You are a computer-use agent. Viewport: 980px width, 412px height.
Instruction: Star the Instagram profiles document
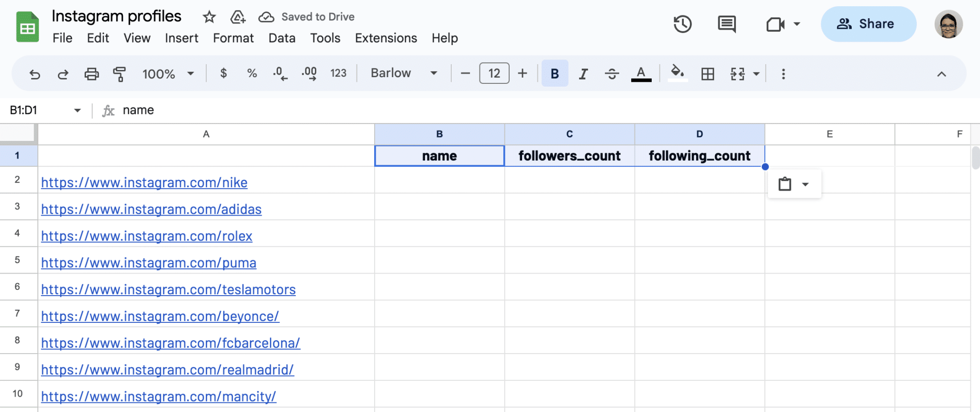[x=209, y=17]
